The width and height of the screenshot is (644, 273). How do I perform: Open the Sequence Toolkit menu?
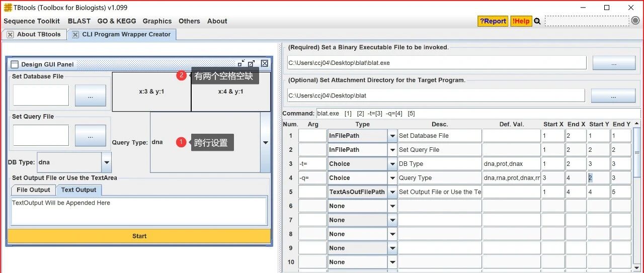click(32, 21)
